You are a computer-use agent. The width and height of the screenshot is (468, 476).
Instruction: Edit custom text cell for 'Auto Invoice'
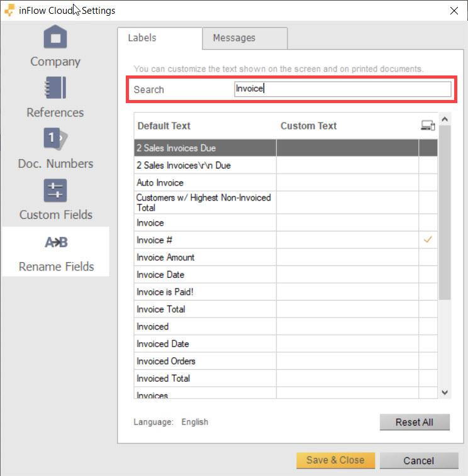pos(347,182)
